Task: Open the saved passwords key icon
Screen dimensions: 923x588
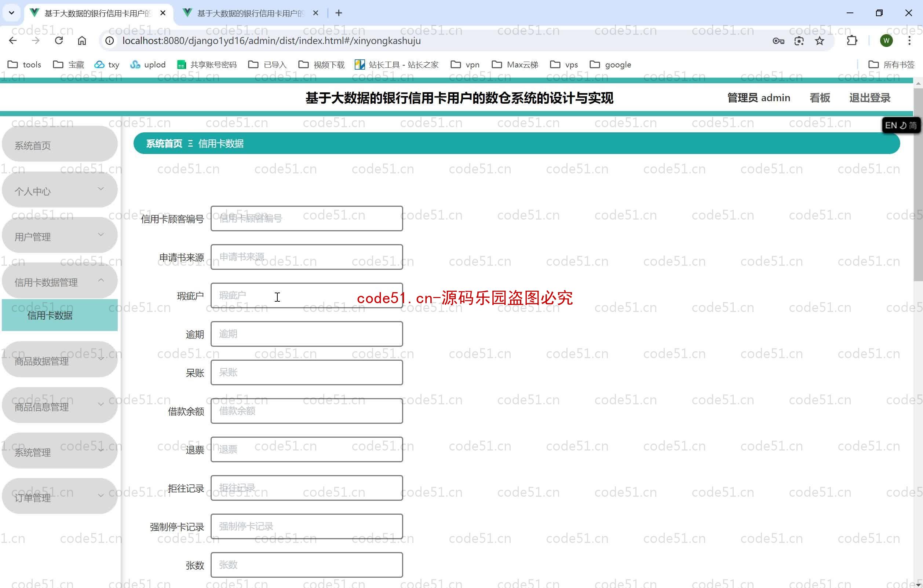Action: point(778,41)
